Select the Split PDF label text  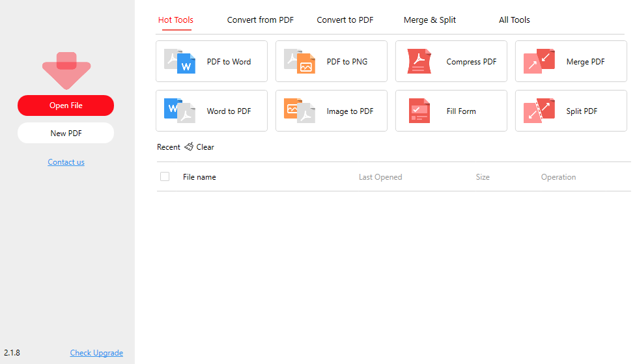(582, 111)
